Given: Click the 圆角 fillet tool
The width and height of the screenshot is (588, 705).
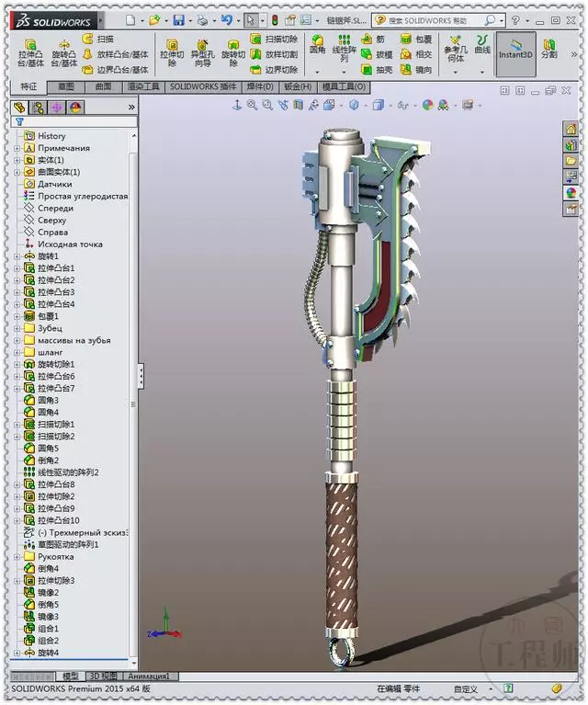Looking at the screenshot, I should coord(317,45).
